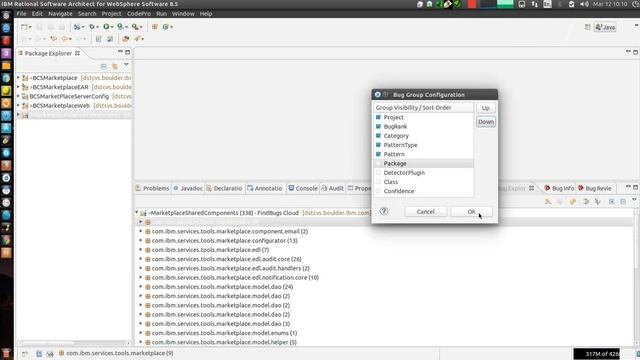Screen dimensions: 640x360
Task: Open the dialog help icon
Action: 384,211
